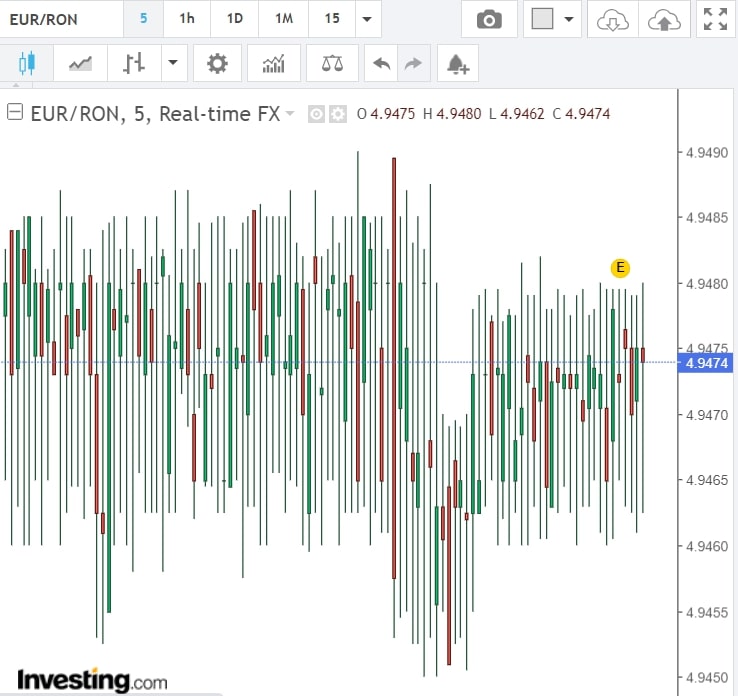Select the bars chart style

134,64
